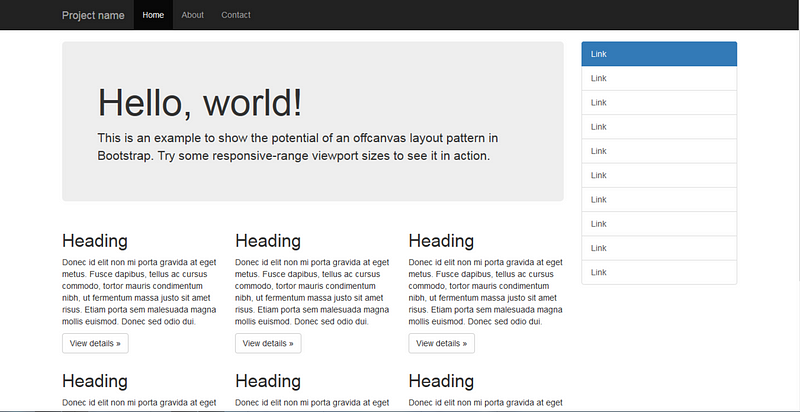800x412 pixels.
Task: Select the seventh sidebar Link item
Action: [x=658, y=199]
